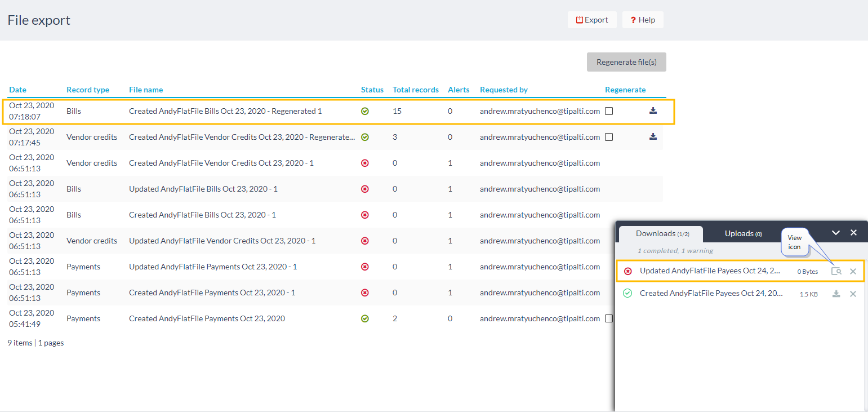Open the Downloads tab
This screenshot has height=412, width=868.
pyautogui.click(x=661, y=233)
